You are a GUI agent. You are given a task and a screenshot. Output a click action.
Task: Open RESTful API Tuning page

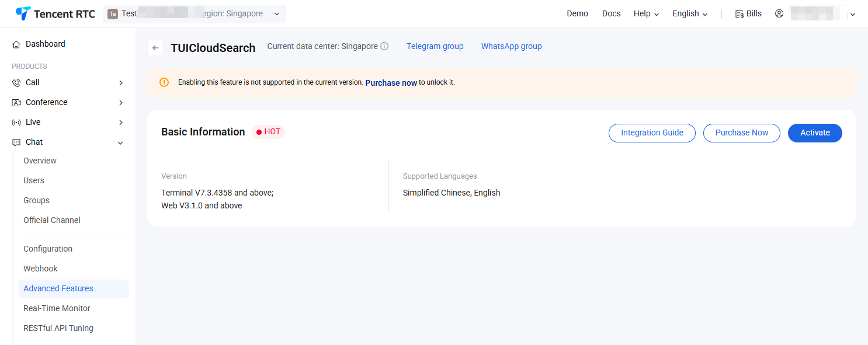coord(58,328)
